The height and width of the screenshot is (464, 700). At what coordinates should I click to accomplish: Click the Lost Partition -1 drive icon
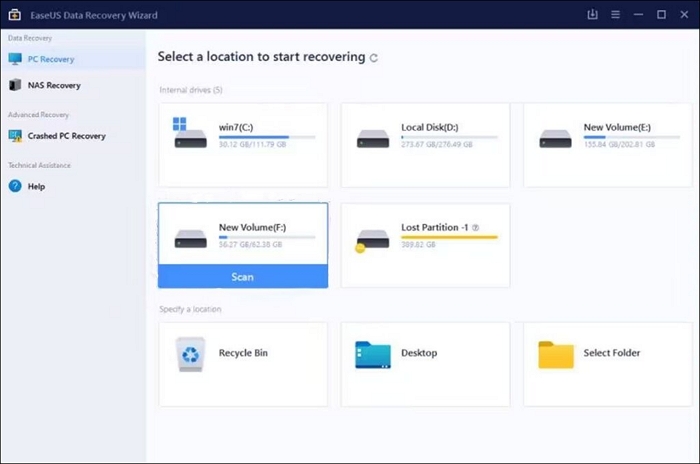372,240
